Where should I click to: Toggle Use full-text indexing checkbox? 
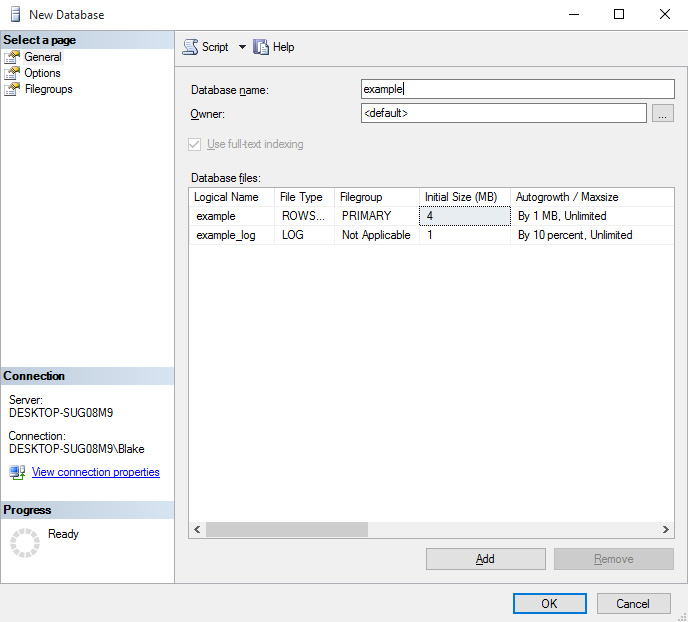pyautogui.click(x=195, y=144)
